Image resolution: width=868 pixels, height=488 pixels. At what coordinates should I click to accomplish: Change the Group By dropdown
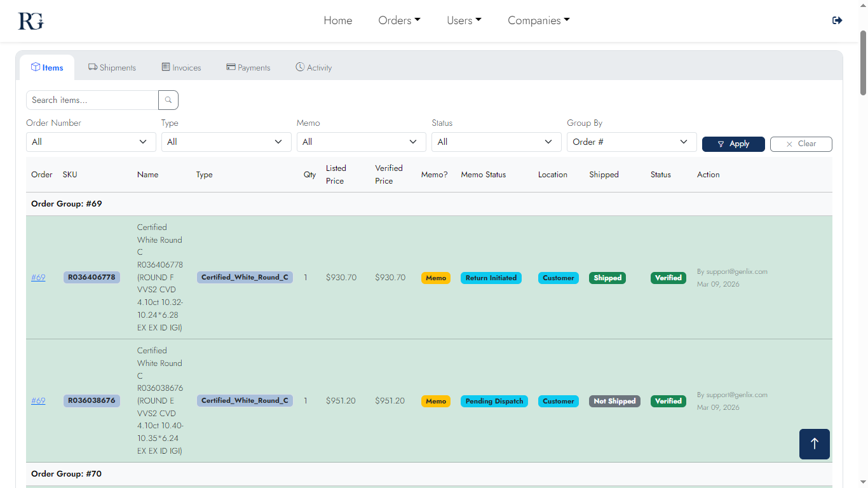pyautogui.click(x=631, y=142)
